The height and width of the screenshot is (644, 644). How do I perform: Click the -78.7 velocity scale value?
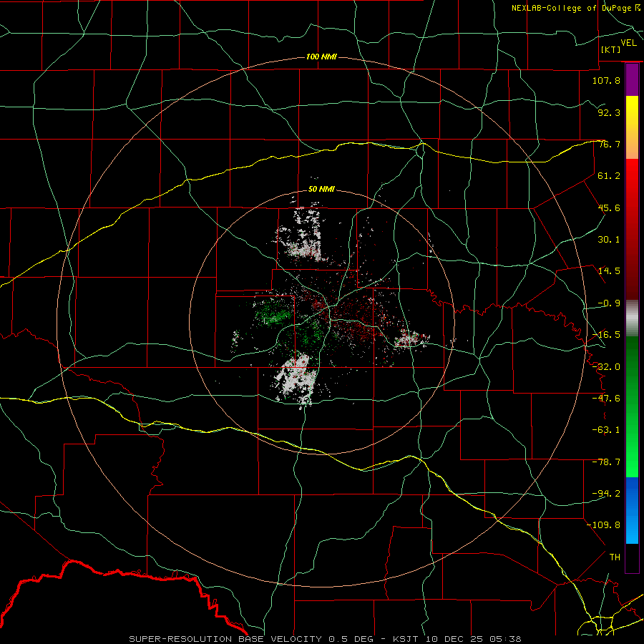point(606,462)
